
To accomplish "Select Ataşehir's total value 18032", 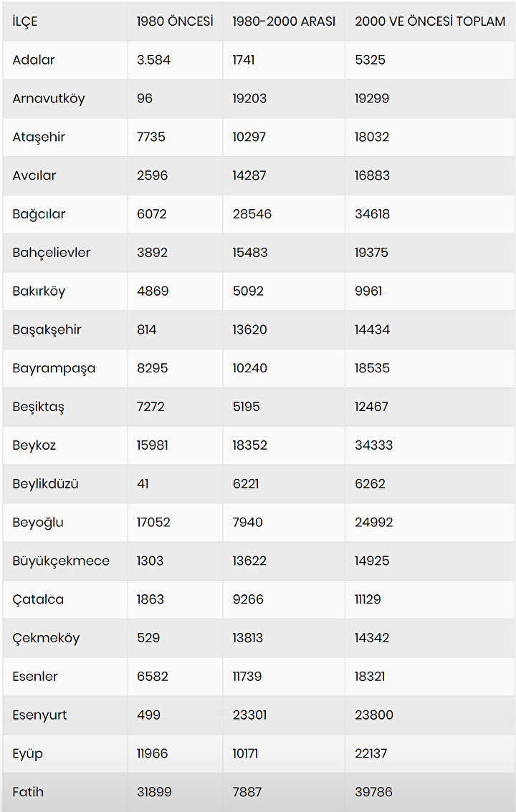I will (x=371, y=137).
